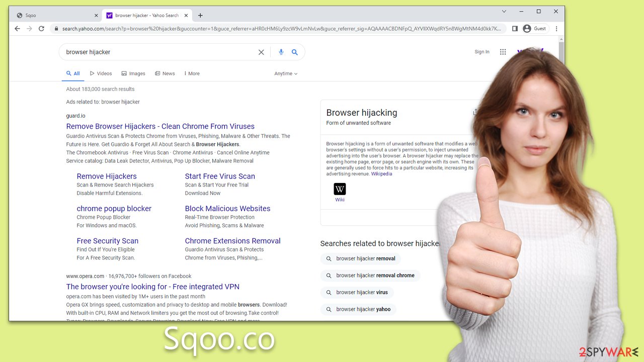Click the Videos tab play icon
The image size is (644, 362).
tap(92, 73)
